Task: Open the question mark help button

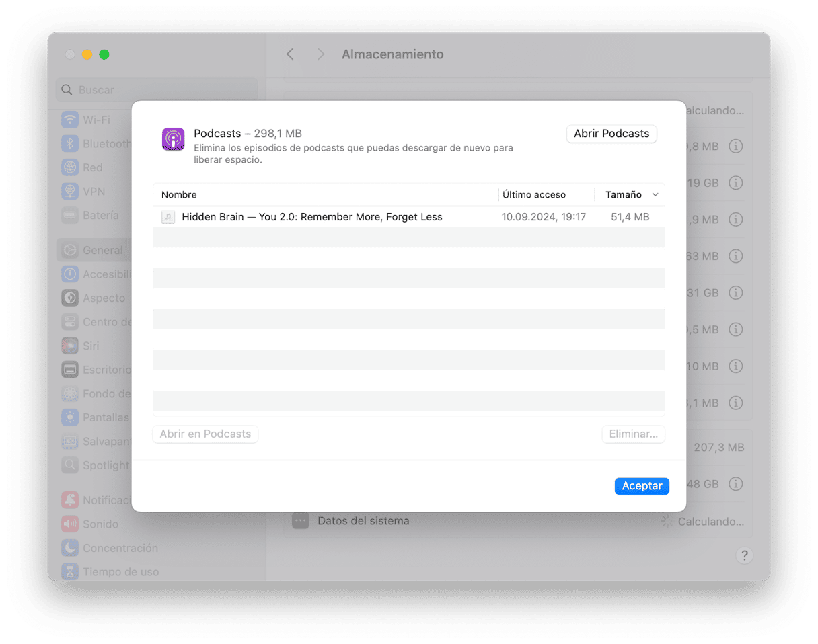Action: tap(743, 556)
